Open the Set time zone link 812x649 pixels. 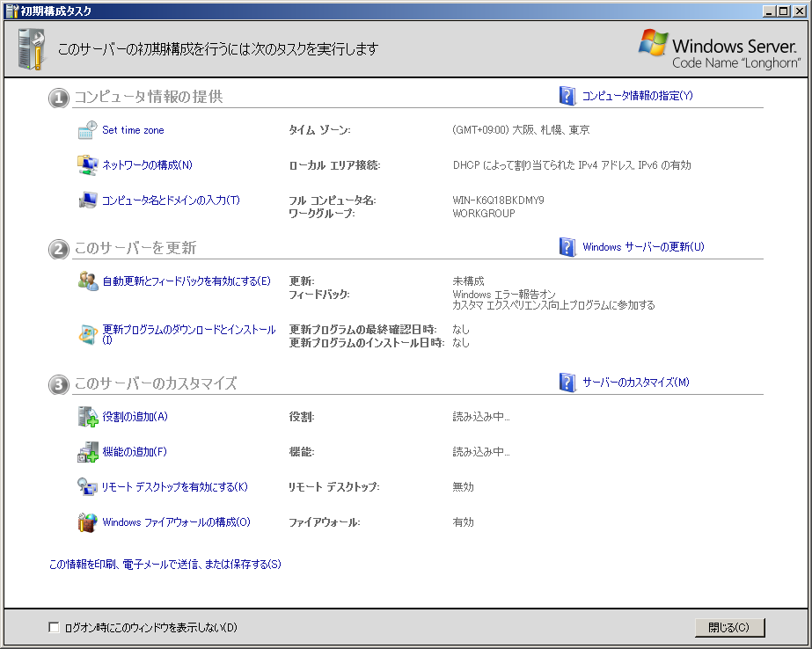pyautogui.click(x=133, y=130)
